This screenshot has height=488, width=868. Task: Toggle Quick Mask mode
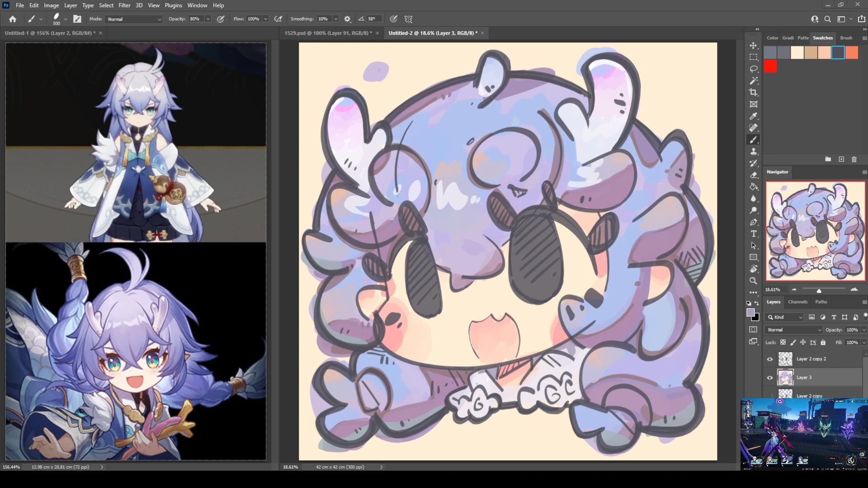click(x=753, y=329)
